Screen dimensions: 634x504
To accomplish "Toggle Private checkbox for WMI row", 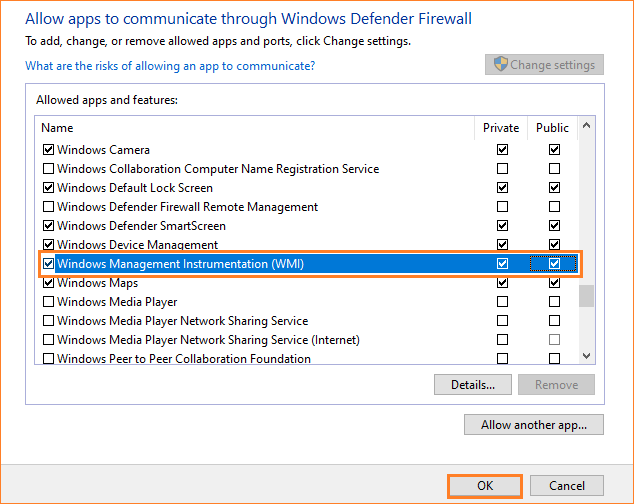I will pyautogui.click(x=502, y=264).
